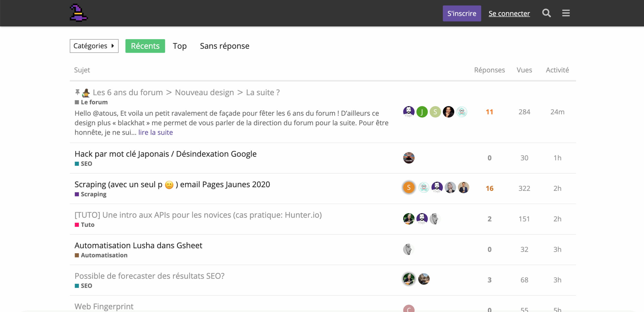The width and height of the screenshot is (644, 312).
Task: Click the light green S avatar in forum topic
Action: [x=435, y=112]
